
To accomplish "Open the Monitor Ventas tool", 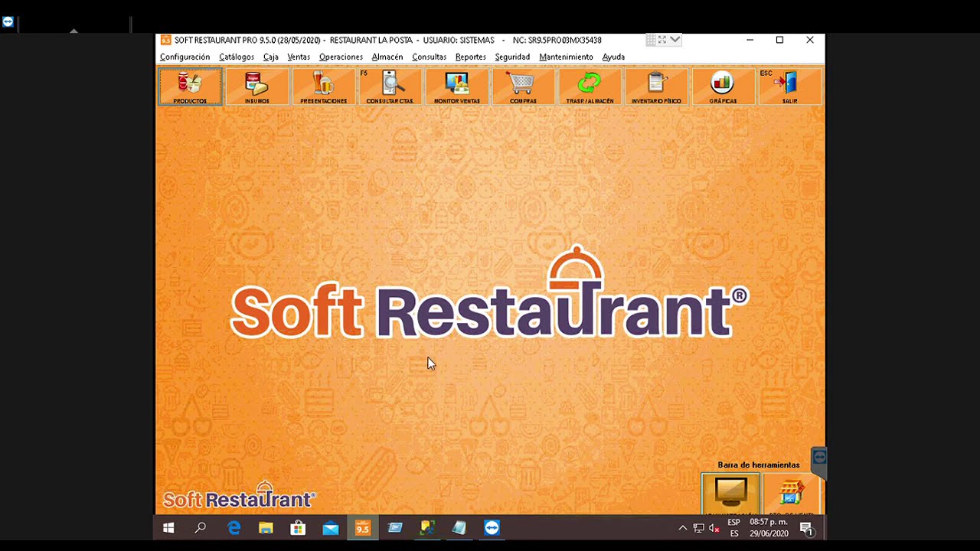I will [457, 86].
